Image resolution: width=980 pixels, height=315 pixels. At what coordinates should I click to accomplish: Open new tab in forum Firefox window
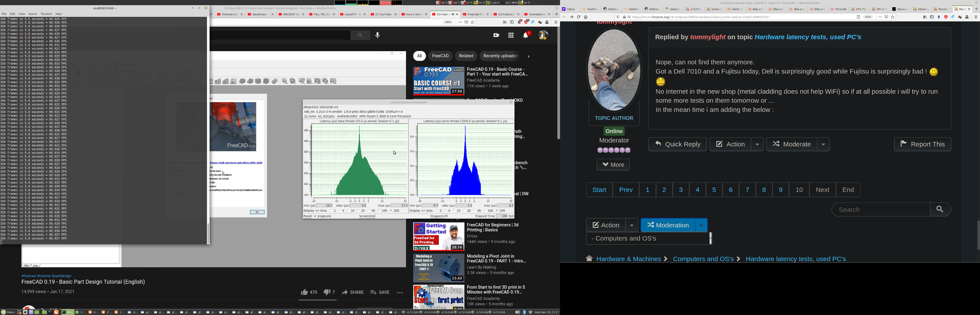click(x=976, y=9)
